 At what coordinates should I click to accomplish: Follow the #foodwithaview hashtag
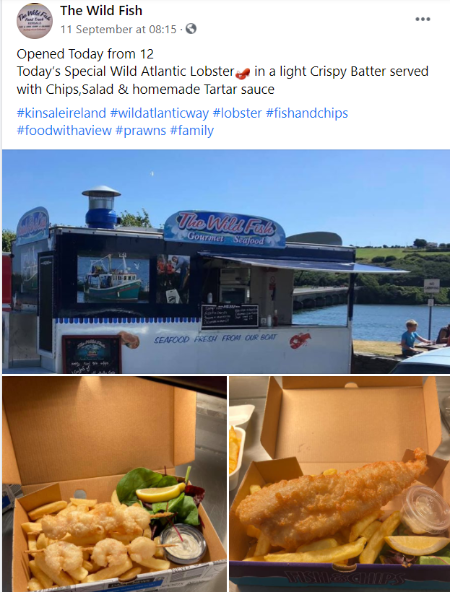[x=64, y=131]
